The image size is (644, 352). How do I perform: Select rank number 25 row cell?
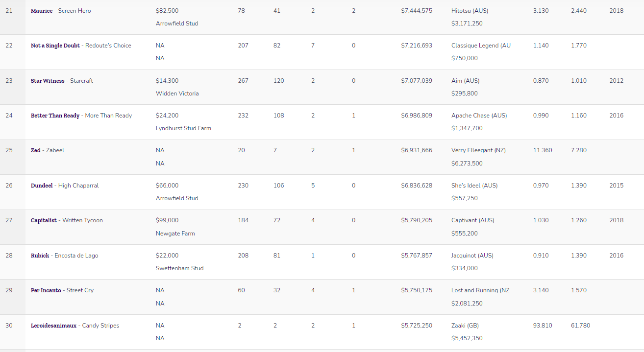pos(9,150)
